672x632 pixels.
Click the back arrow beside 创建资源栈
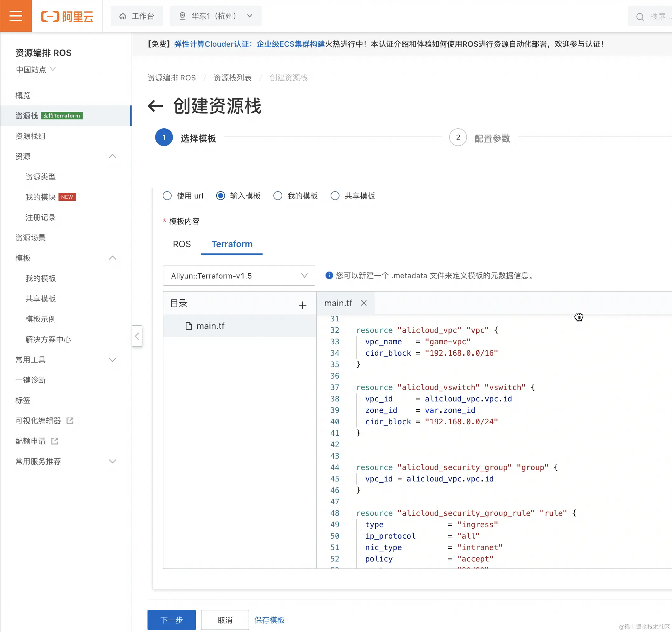(x=155, y=106)
